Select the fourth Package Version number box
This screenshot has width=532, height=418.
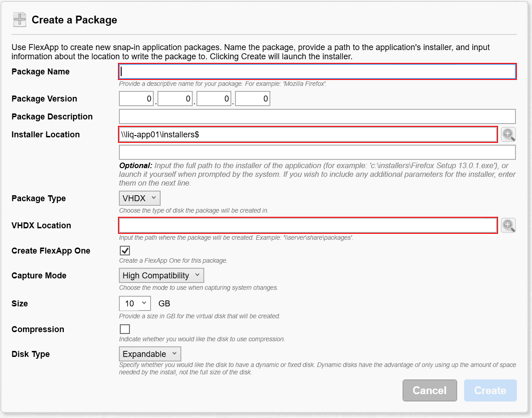tap(252, 99)
